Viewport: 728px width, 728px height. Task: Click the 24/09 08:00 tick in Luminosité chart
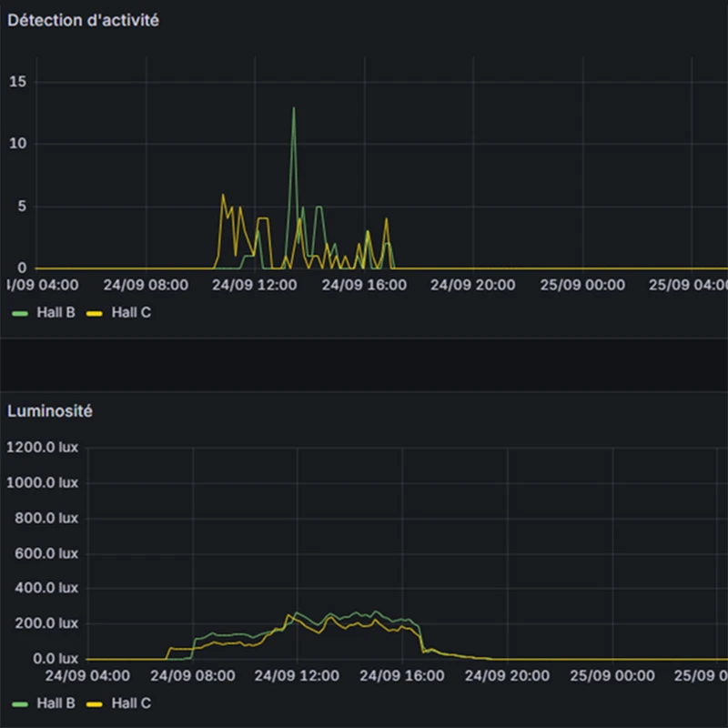tap(192, 676)
